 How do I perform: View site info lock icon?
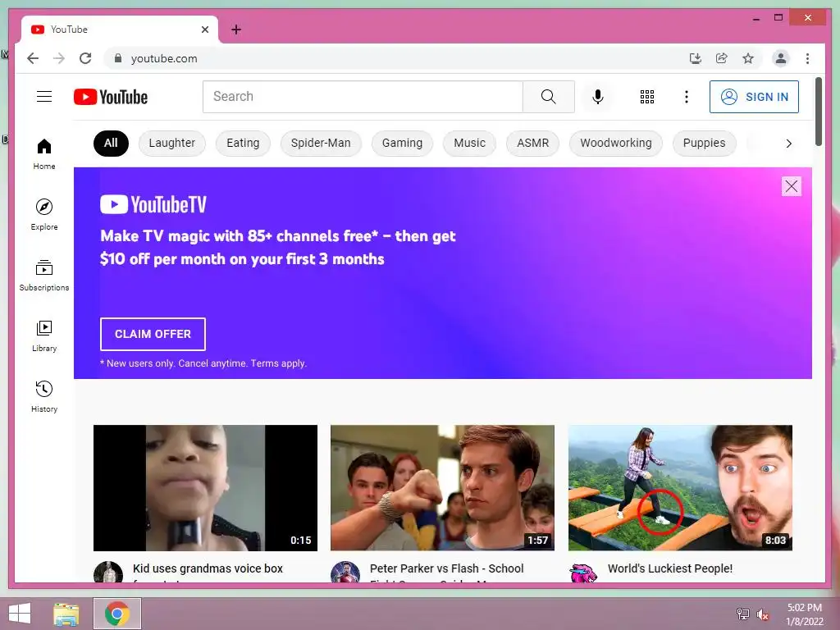[x=118, y=58]
